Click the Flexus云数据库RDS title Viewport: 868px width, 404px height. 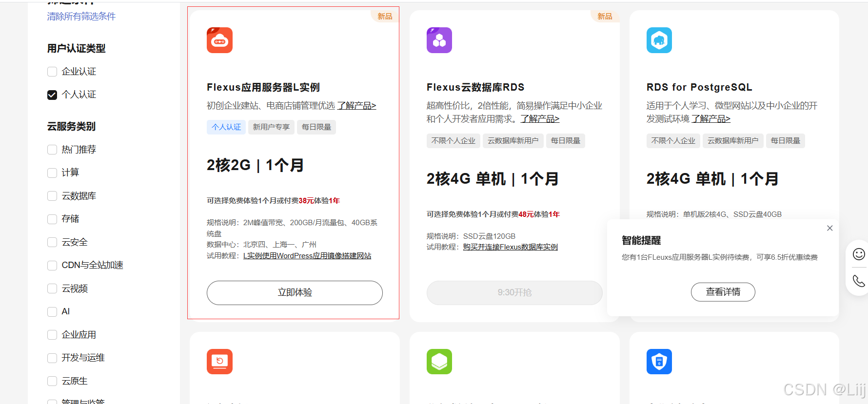point(475,87)
